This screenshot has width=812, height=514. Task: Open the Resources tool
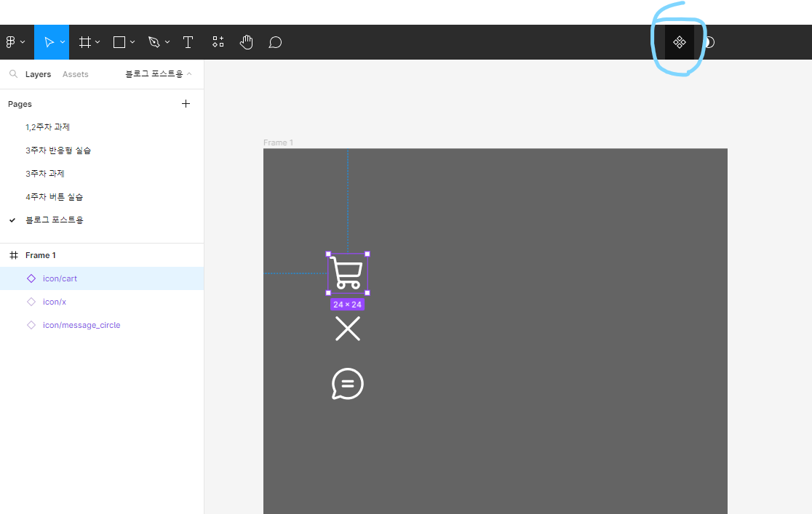coord(218,42)
